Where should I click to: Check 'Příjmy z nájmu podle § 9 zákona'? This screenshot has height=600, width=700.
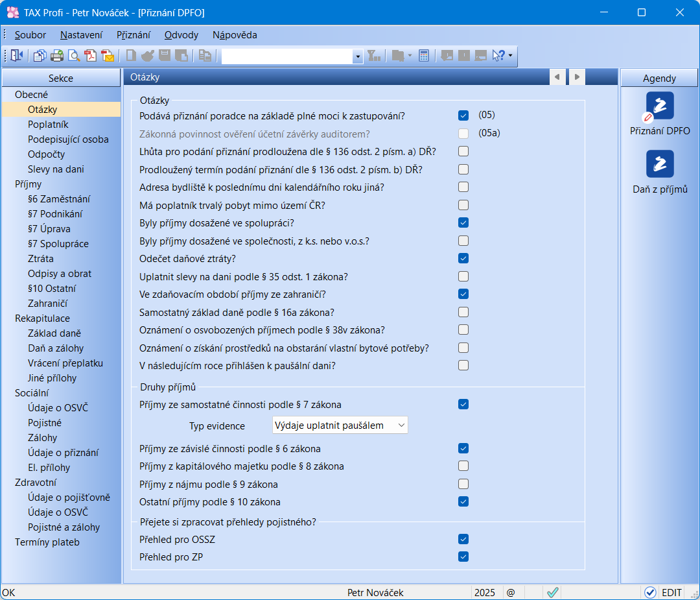click(x=463, y=484)
